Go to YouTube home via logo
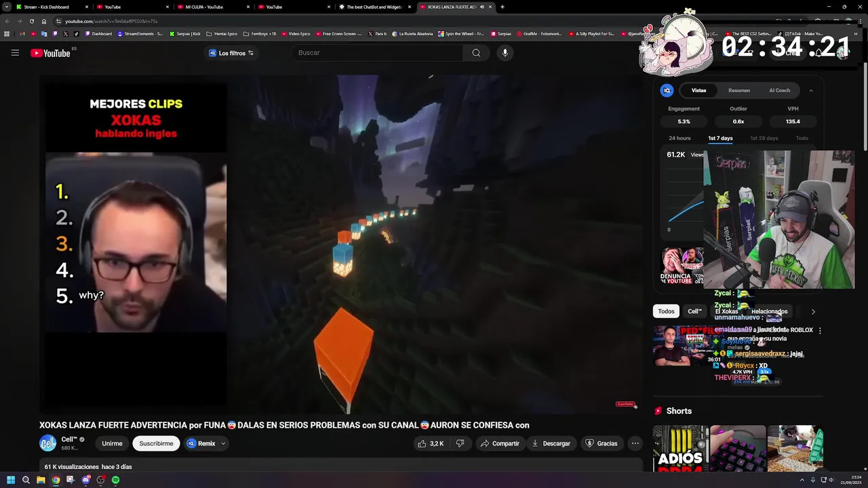This screenshot has width=868, height=488. pyautogui.click(x=50, y=53)
